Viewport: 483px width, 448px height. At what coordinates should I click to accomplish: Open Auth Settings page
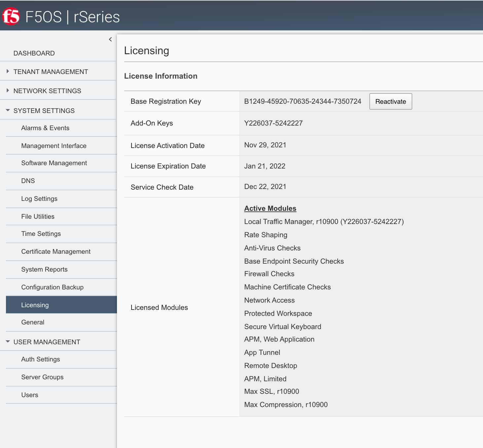(61, 359)
